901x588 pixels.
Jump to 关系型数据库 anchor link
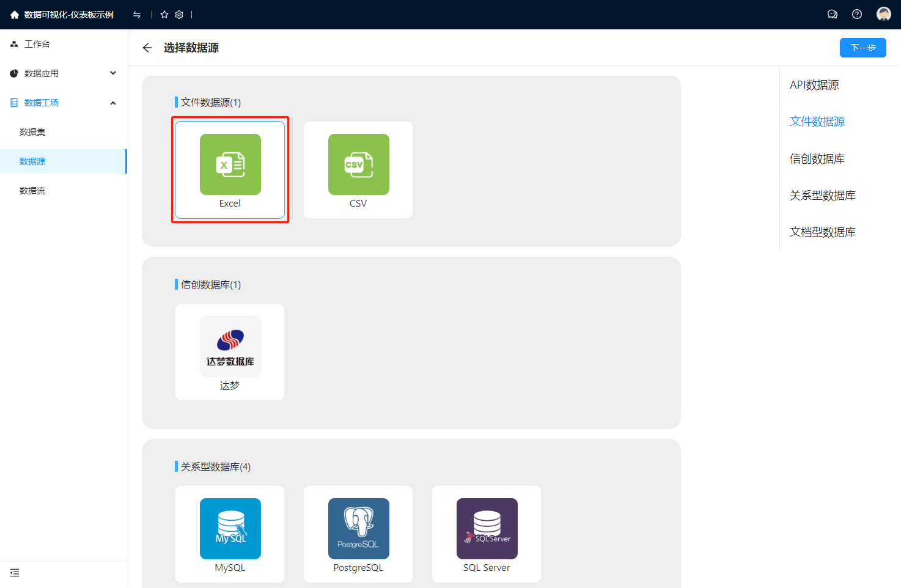coord(822,196)
